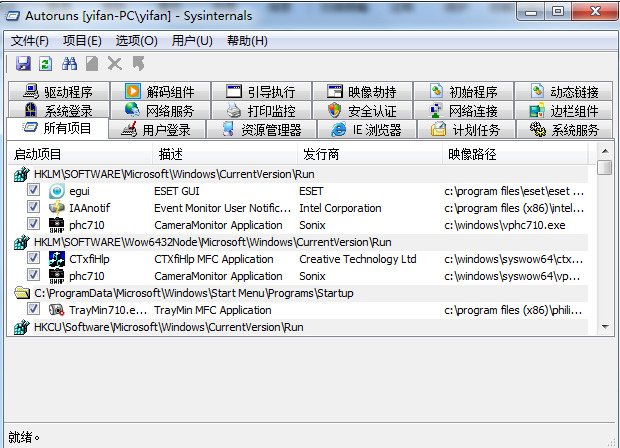Click the delete X toolbar icon
The height and width of the screenshot is (448, 620).
115,63
